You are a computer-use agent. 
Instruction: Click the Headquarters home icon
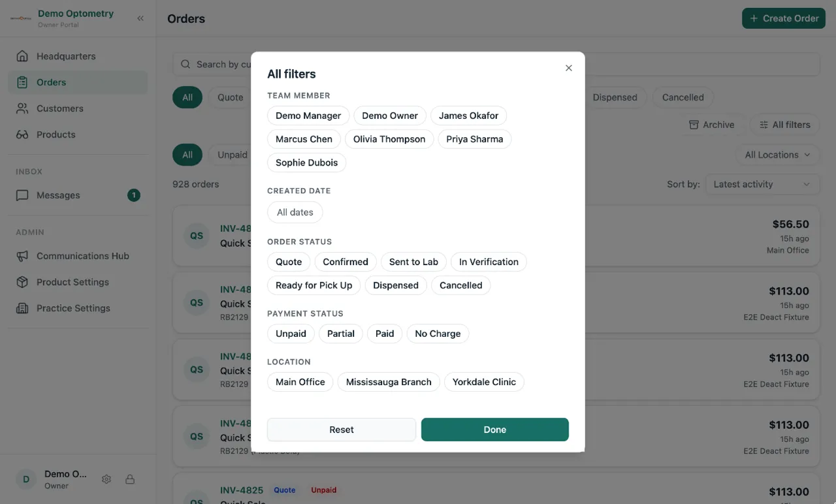(x=22, y=56)
